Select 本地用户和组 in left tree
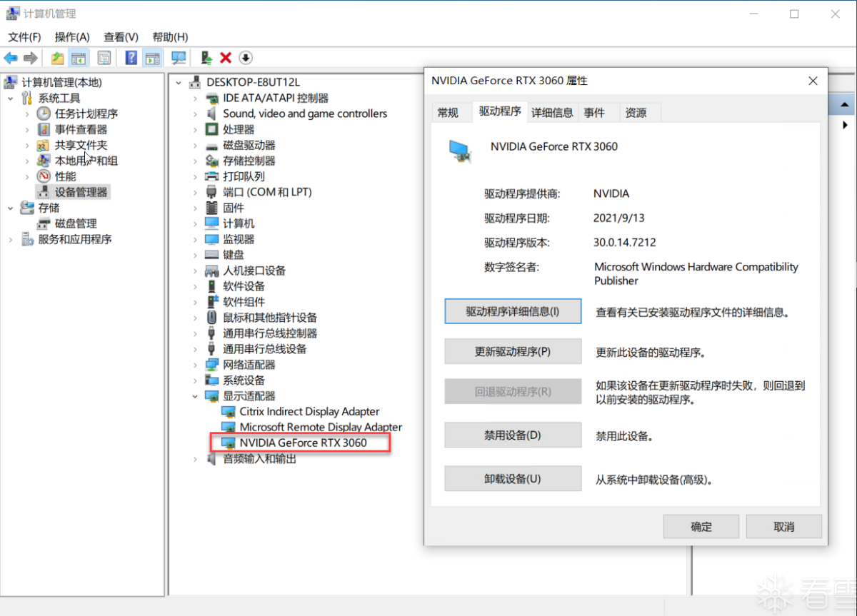 point(86,161)
